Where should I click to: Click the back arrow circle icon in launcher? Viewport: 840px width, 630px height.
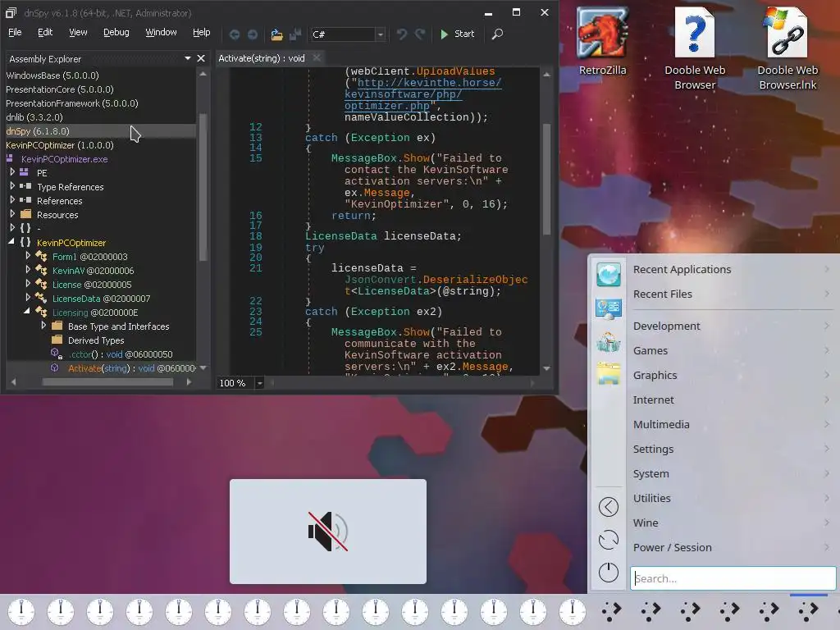click(608, 507)
